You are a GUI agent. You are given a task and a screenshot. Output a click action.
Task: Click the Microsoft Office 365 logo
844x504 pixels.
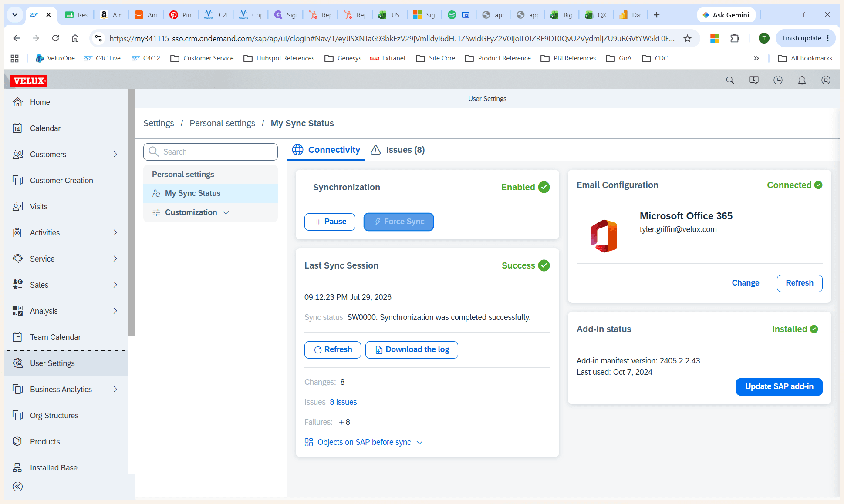click(x=604, y=236)
